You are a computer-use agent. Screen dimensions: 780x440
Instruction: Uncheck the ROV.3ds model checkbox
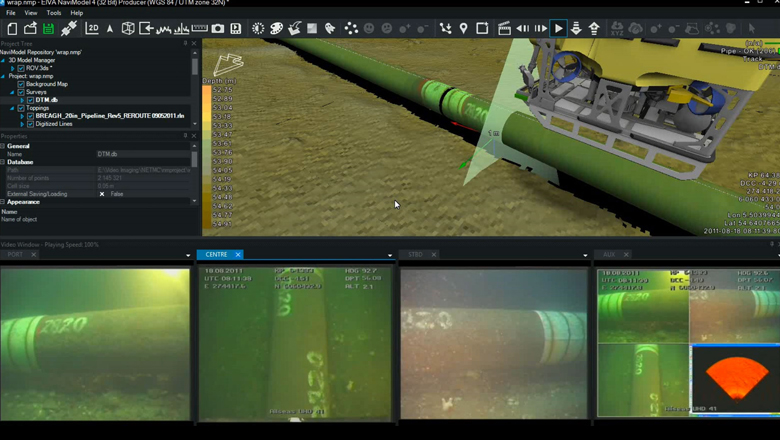[21, 68]
